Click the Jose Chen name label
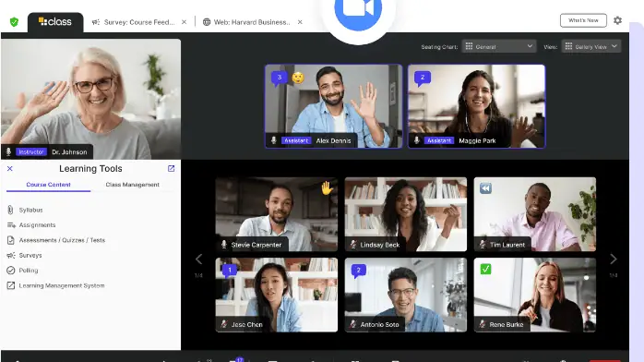 tap(247, 324)
